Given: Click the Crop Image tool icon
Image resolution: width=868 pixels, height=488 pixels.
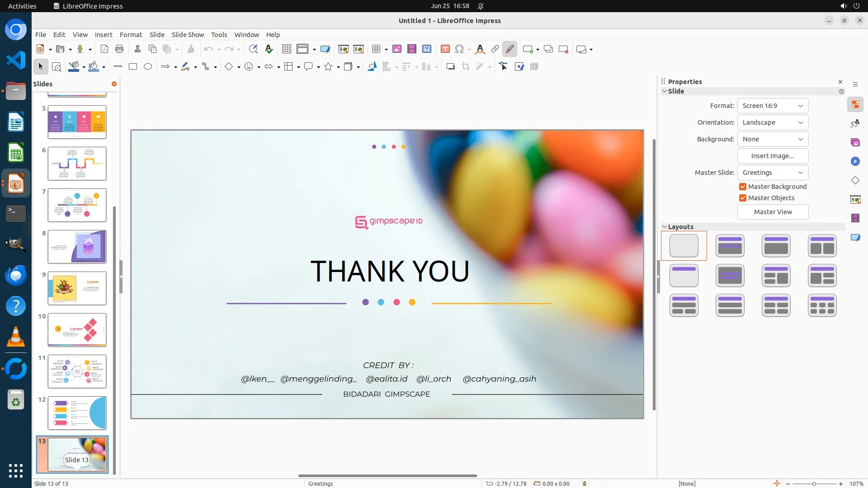Looking at the screenshot, I should [466, 67].
